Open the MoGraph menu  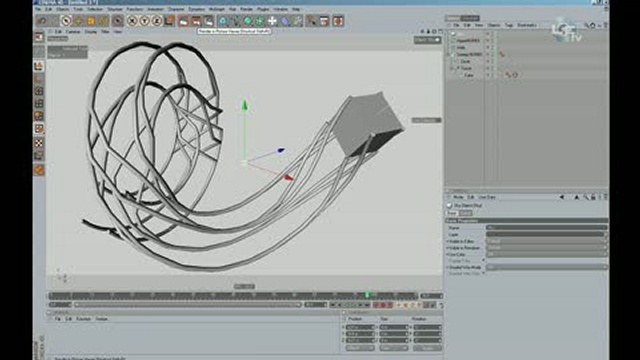pos(217,9)
